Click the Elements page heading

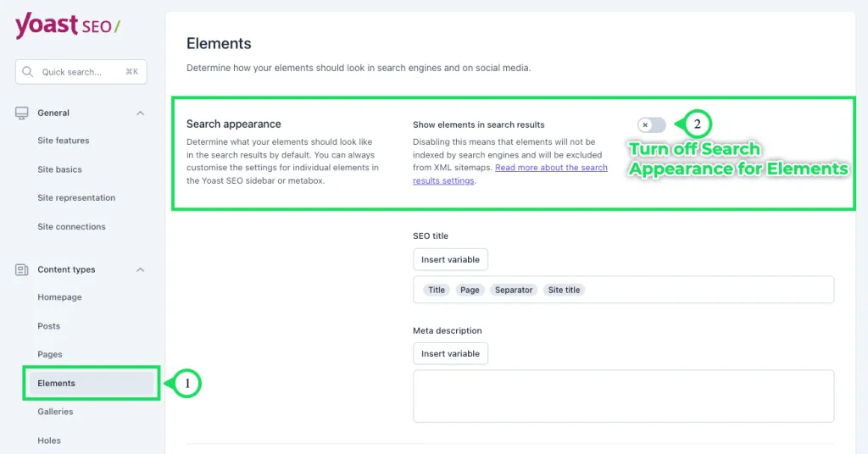219,44
